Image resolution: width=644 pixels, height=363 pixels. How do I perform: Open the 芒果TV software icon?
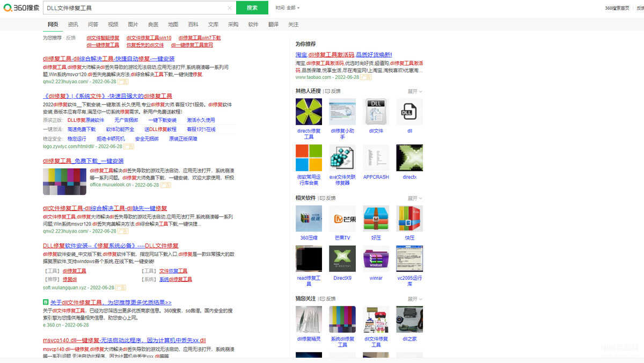342,219
